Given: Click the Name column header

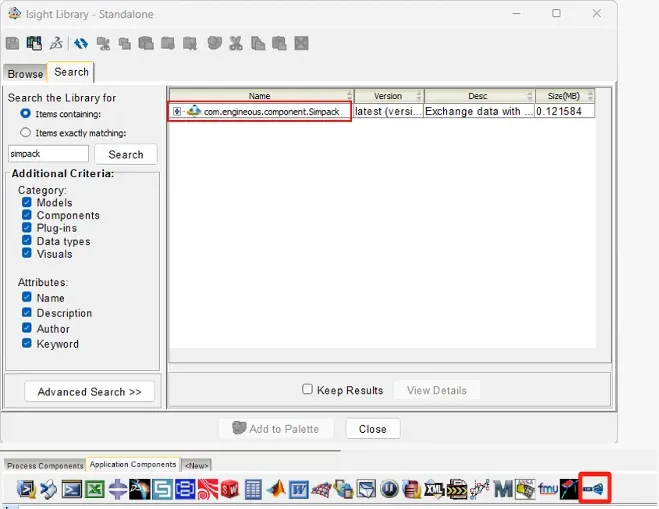Looking at the screenshot, I should click(x=259, y=96).
